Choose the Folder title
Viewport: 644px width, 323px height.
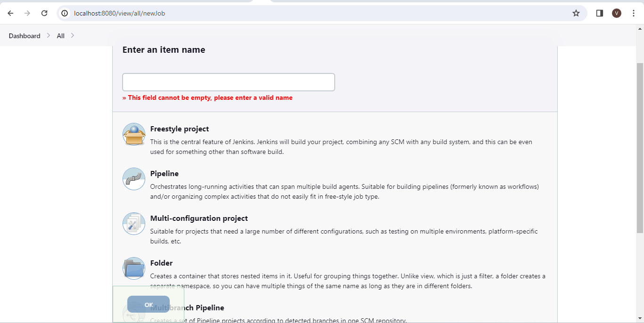point(162,263)
